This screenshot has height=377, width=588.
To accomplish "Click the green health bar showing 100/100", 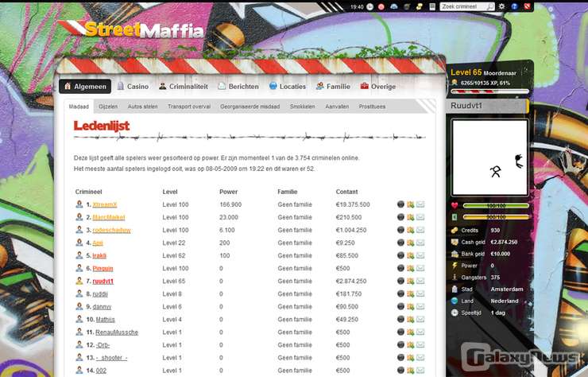I will pos(496,205).
